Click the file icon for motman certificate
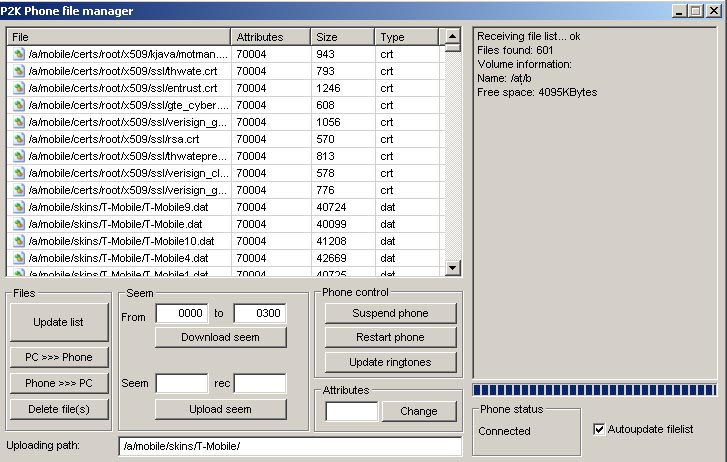 tap(18, 54)
